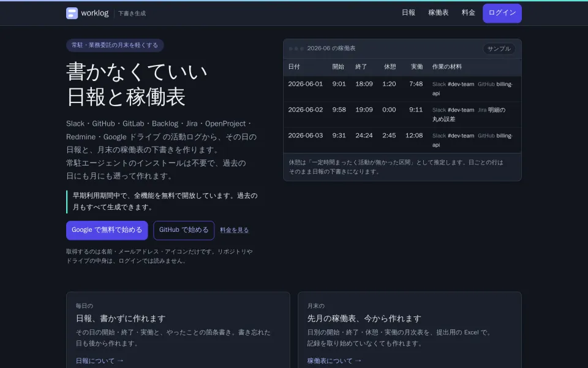Click the 9:58 start time cell
The width and height of the screenshot is (588, 368).
point(339,110)
